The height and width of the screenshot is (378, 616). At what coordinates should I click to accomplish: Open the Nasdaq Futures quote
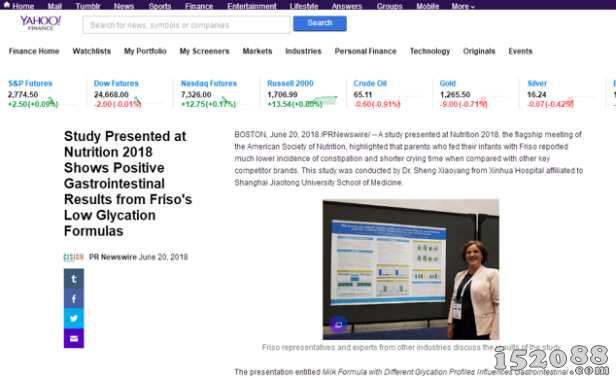pos(209,83)
